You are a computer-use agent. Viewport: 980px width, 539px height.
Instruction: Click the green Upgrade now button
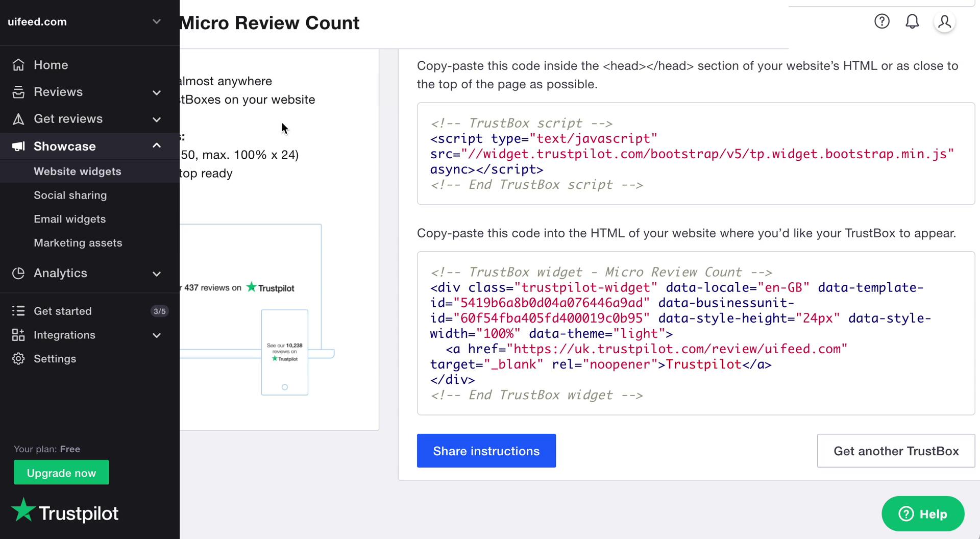[61, 473]
